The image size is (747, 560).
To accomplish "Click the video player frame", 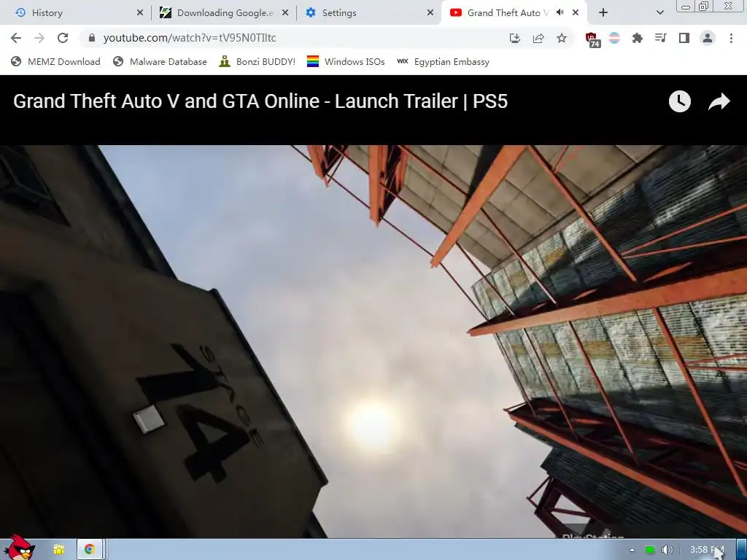I will [x=373, y=341].
